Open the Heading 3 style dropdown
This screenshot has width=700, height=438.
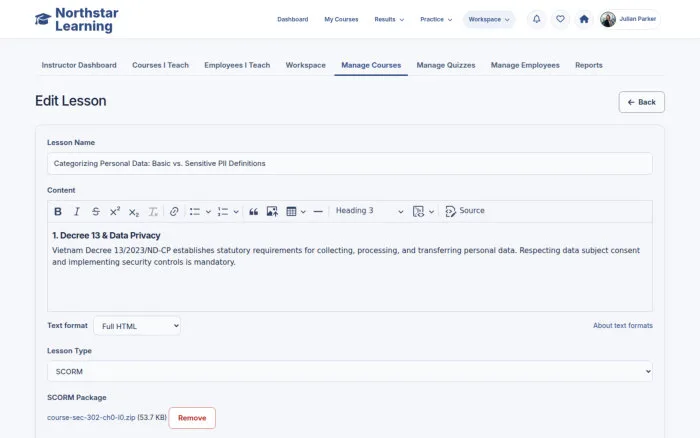[370, 211]
